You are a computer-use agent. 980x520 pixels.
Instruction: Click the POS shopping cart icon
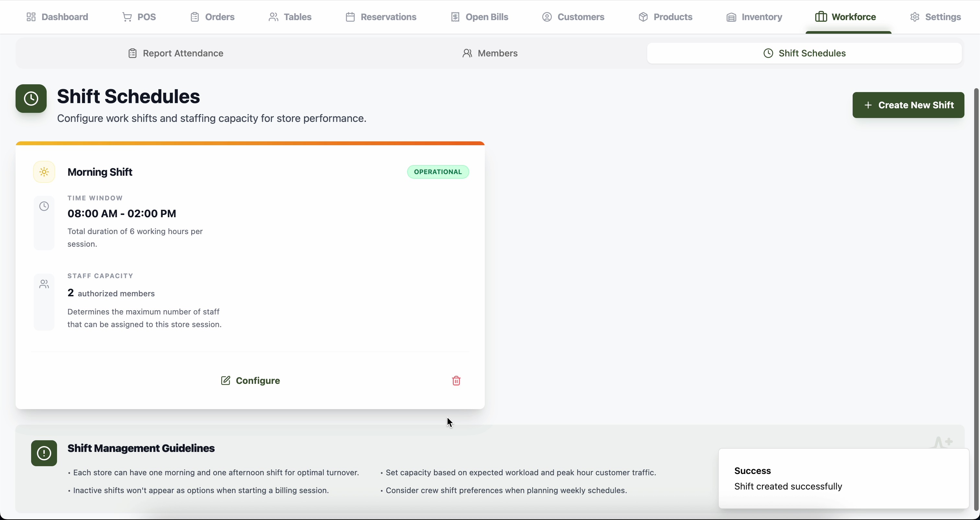[x=127, y=17]
